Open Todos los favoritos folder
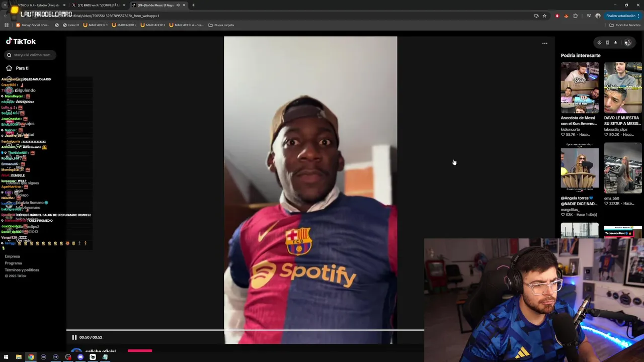The height and width of the screenshot is (362, 644). 624,25
